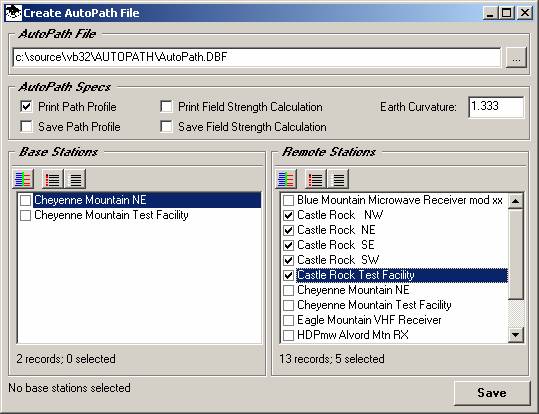Select Eagle Mountain VHF Receiver entry
Screen dimensions: 539x414
[369, 320]
